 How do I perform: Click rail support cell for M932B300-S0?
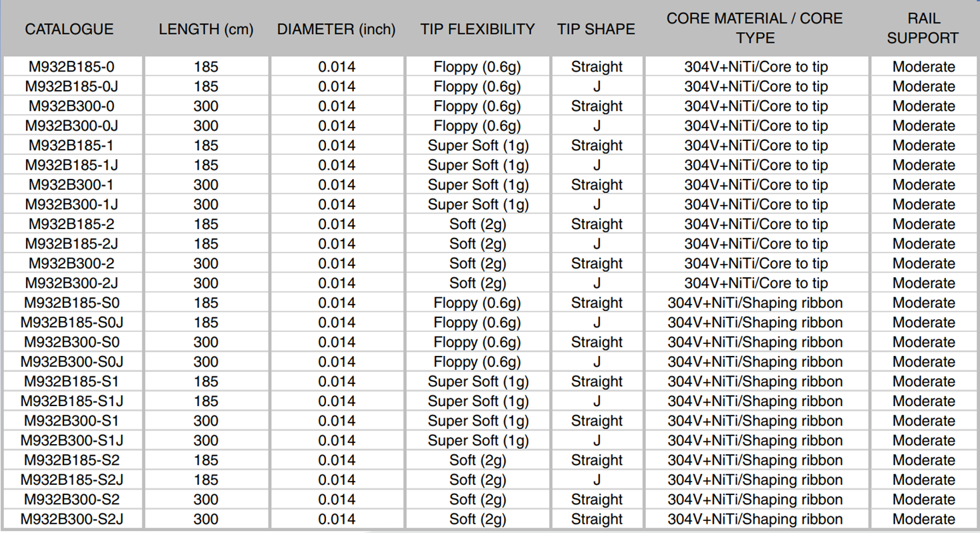(x=923, y=342)
